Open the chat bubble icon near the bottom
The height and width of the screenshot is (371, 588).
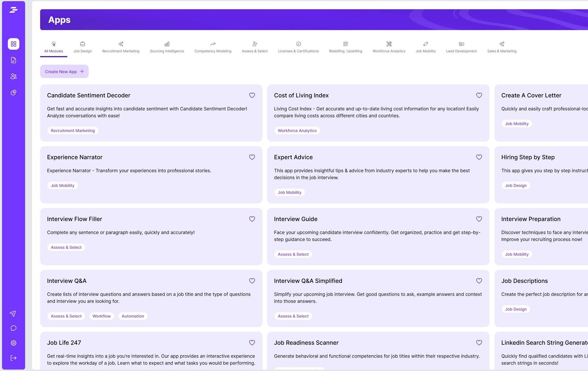[13, 328]
